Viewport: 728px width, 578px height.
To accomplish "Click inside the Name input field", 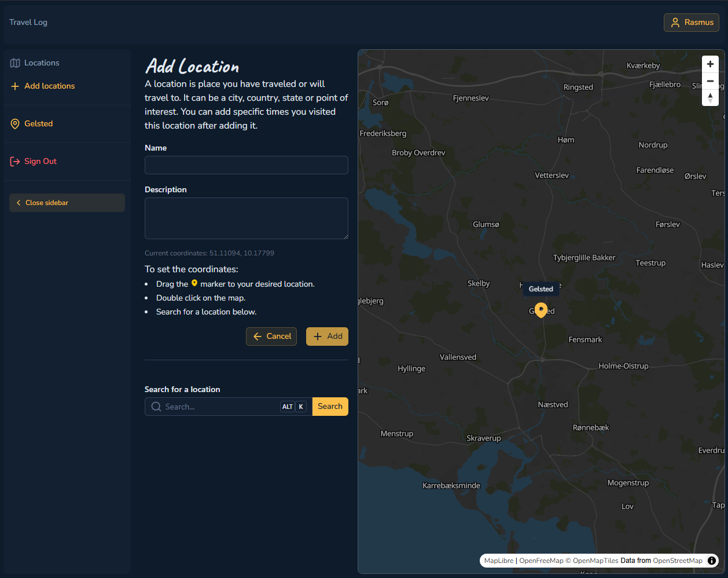I will tap(246, 165).
